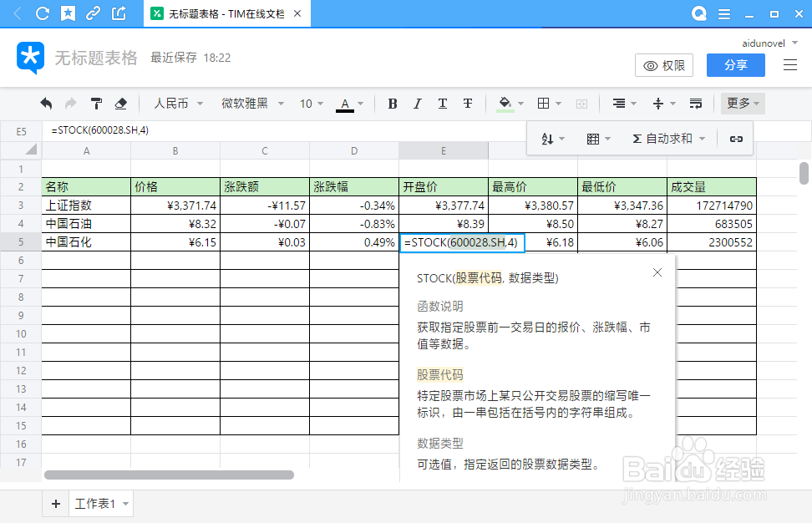Open the chat bubble icon at top right
This screenshot has height=523, width=812.
click(x=699, y=13)
